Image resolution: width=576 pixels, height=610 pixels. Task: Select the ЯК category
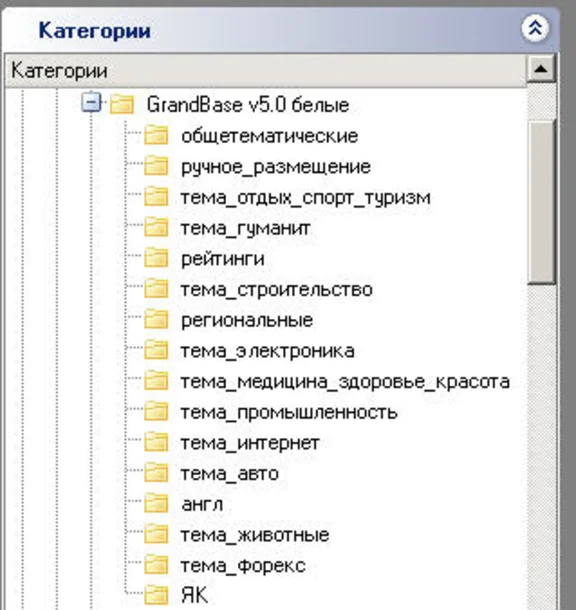[194, 595]
